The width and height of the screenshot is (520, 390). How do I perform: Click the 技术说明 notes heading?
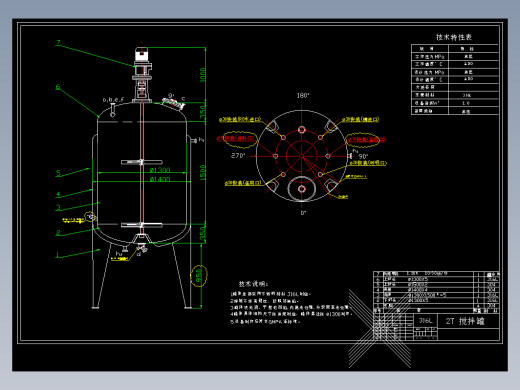coord(253,284)
